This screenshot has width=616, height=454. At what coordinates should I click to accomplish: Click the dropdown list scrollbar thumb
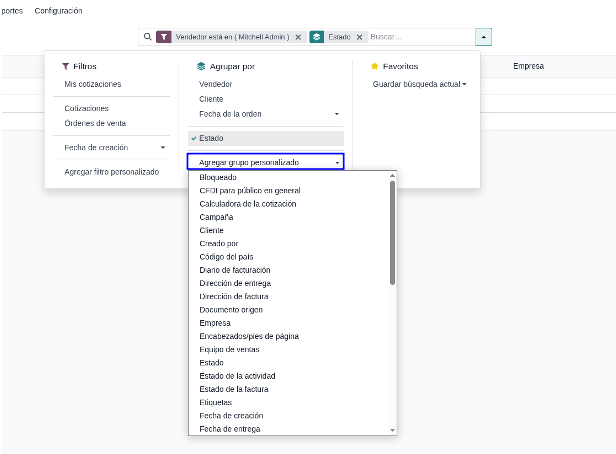point(392,232)
